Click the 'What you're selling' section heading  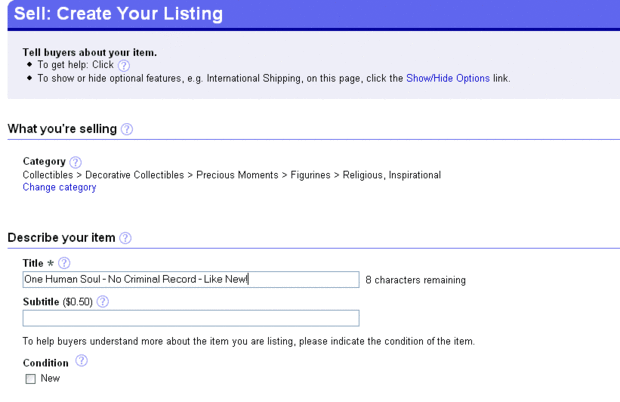pos(62,129)
